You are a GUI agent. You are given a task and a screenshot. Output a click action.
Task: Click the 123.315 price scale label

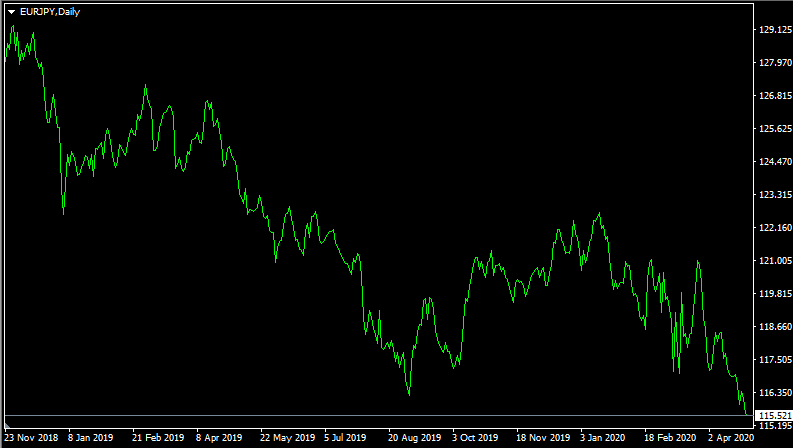point(775,195)
